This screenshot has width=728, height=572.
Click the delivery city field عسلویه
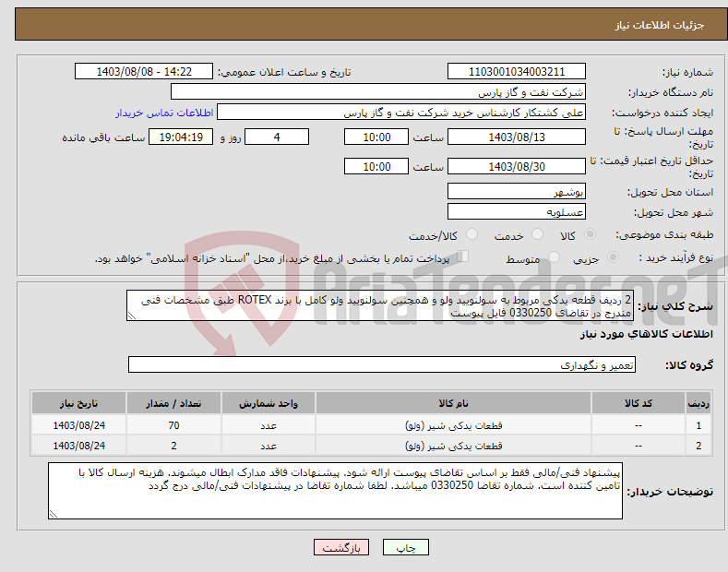517,211
